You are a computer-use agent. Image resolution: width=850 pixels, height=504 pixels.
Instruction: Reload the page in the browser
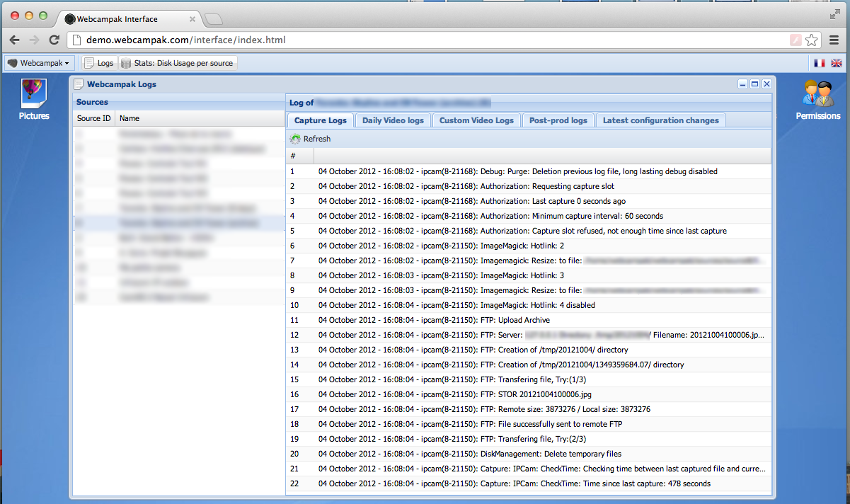click(54, 40)
